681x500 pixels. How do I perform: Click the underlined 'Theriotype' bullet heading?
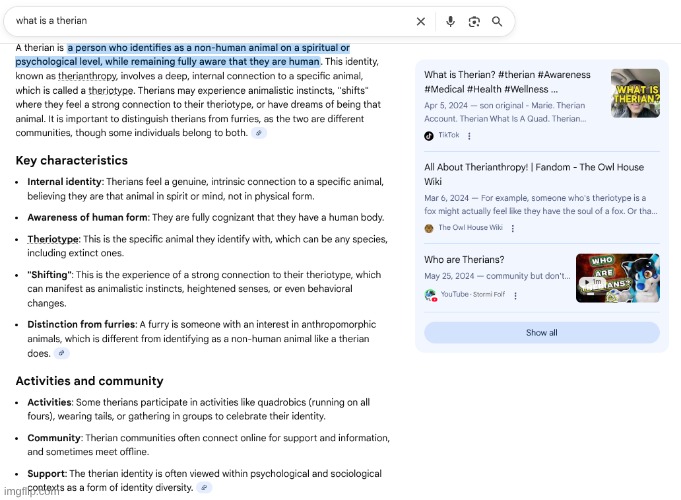[x=53, y=240]
